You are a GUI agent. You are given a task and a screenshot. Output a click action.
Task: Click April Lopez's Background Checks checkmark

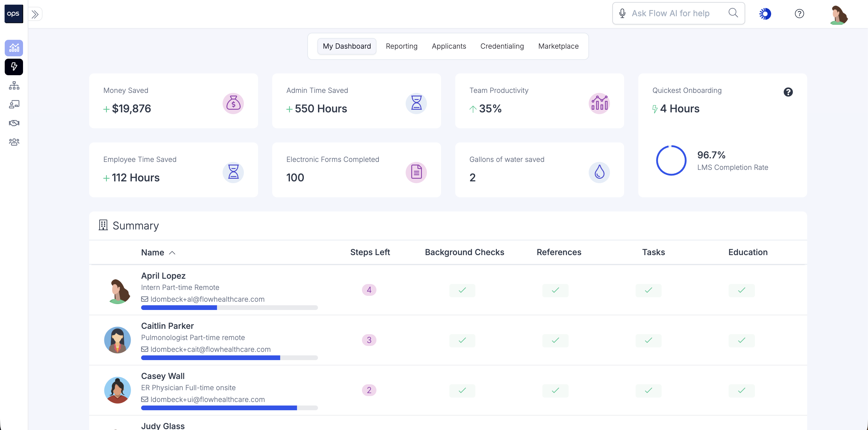coord(462,290)
